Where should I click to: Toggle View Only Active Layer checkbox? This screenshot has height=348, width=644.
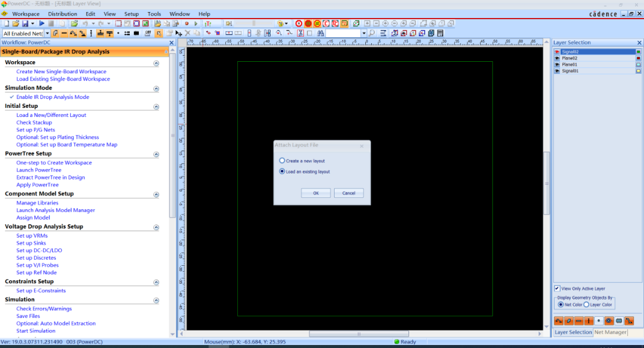click(557, 289)
